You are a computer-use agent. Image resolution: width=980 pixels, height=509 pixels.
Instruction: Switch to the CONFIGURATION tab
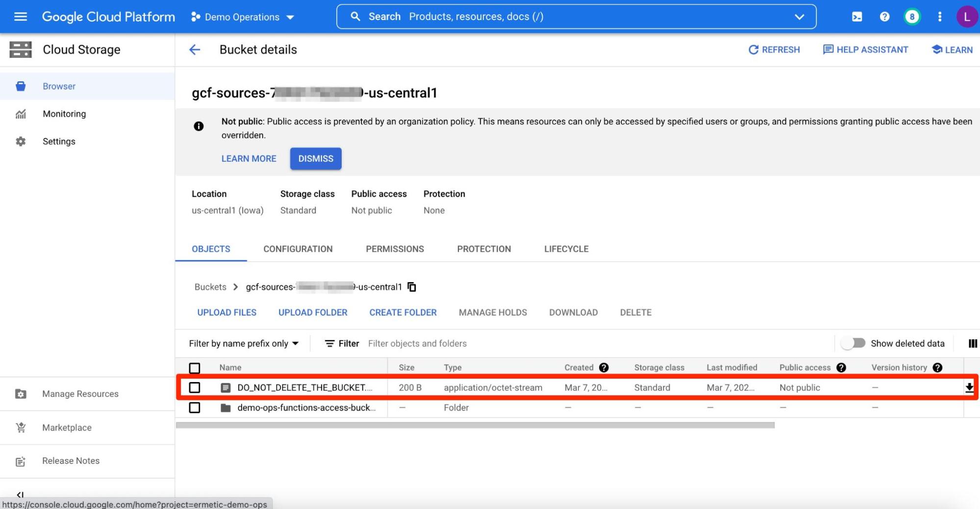point(298,249)
